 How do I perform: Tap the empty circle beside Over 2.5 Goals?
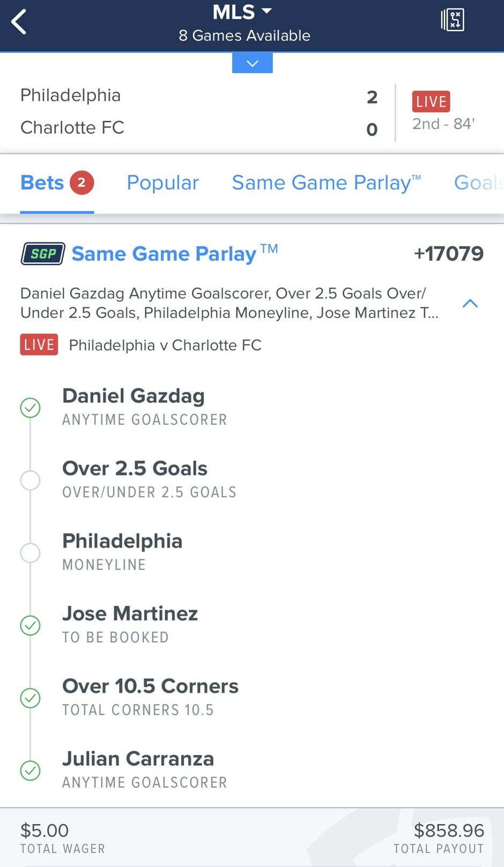click(30, 480)
